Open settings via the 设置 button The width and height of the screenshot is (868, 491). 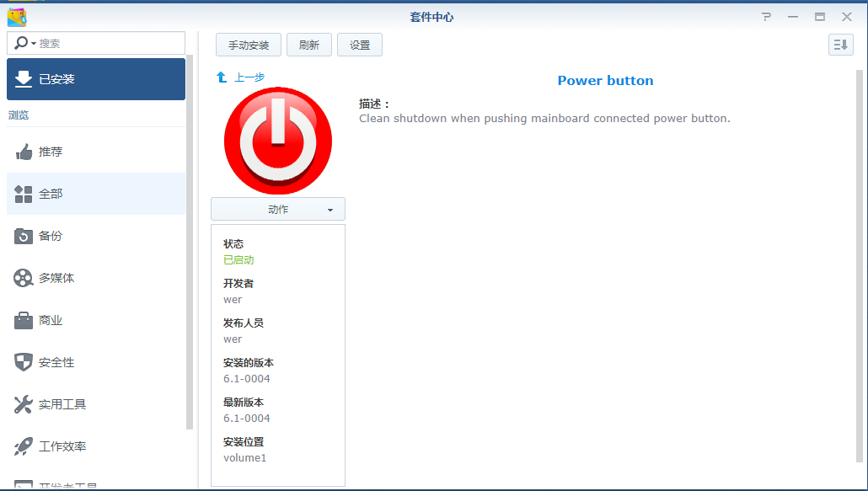pos(360,45)
